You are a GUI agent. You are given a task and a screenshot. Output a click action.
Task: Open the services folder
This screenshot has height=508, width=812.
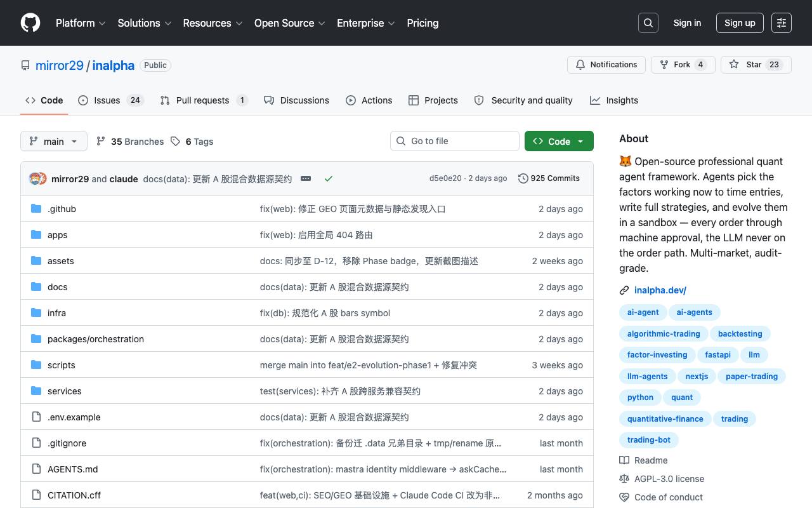click(x=65, y=391)
